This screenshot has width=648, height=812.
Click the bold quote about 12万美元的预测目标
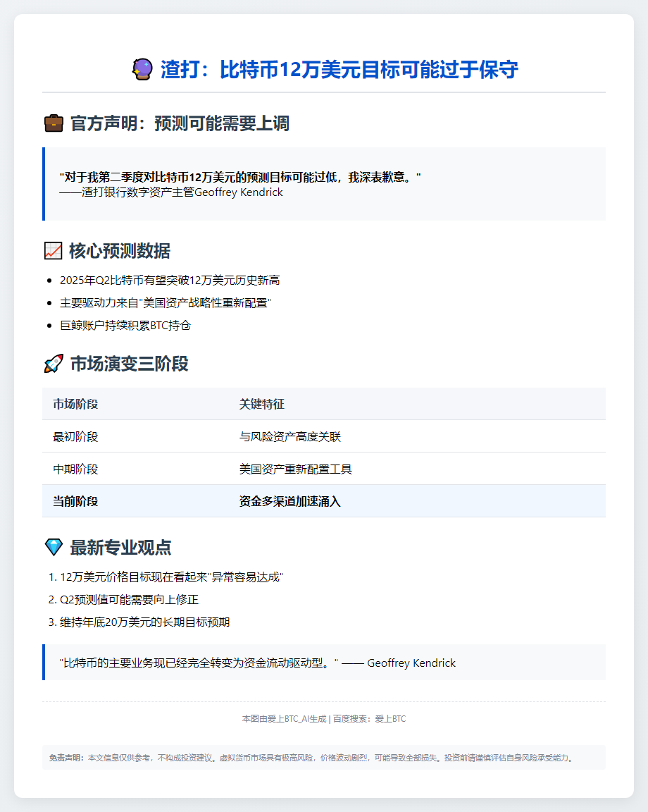pos(240,177)
